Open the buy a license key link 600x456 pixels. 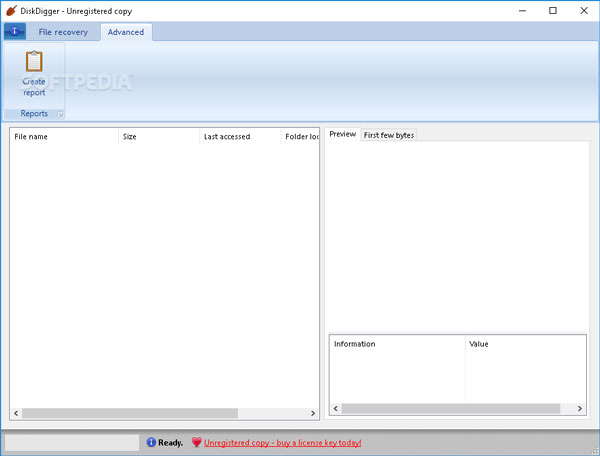[x=283, y=443]
